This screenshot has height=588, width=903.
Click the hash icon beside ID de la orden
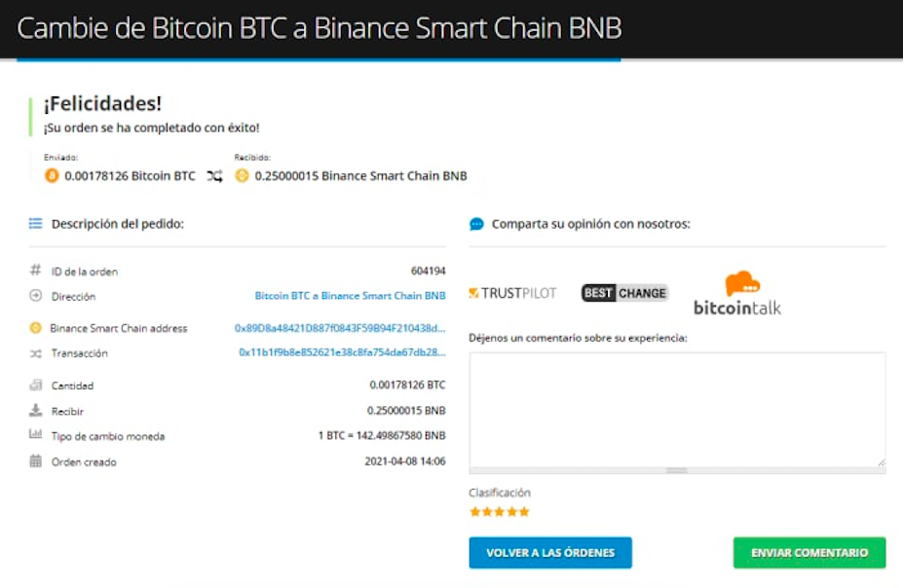pyautogui.click(x=36, y=270)
